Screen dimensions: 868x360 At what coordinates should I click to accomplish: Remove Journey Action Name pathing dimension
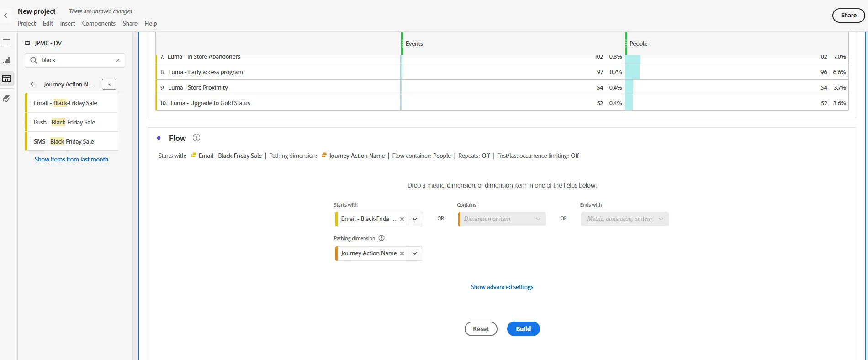[x=402, y=253]
